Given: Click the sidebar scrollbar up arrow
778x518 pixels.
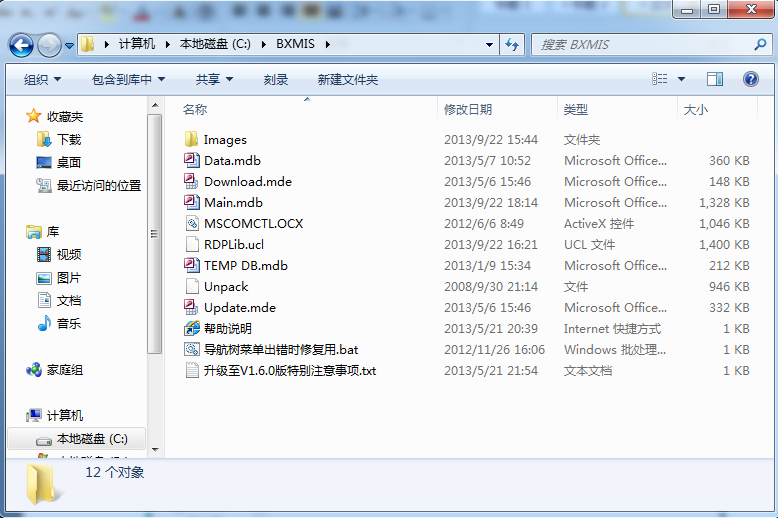Looking at the screenshot, I should [x=155, y=105].
